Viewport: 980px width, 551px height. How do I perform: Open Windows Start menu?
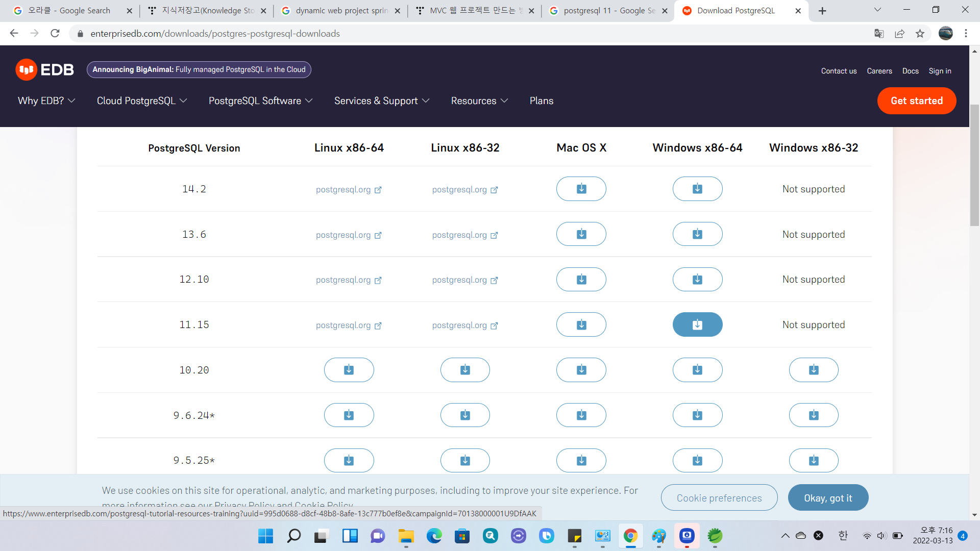point(265,536)
